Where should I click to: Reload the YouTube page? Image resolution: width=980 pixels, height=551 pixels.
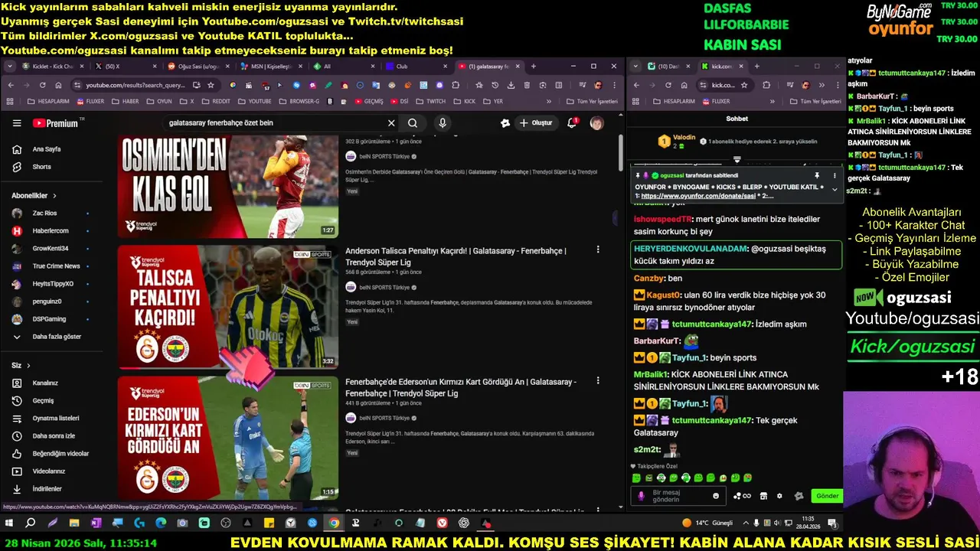(43, 85)
